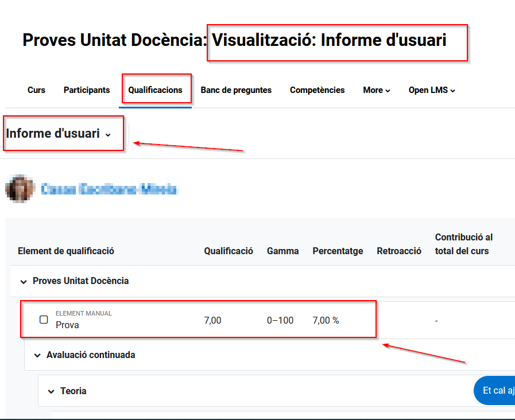Image resolution: width=515 pixels, height=420 pixels.
Task: Collapse the Avaluació continuada section chevron
Action: (x=37, y=356)
